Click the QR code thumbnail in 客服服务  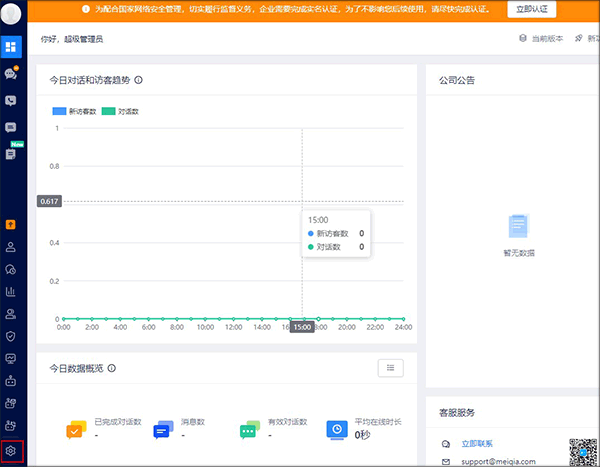click(584, 452)
